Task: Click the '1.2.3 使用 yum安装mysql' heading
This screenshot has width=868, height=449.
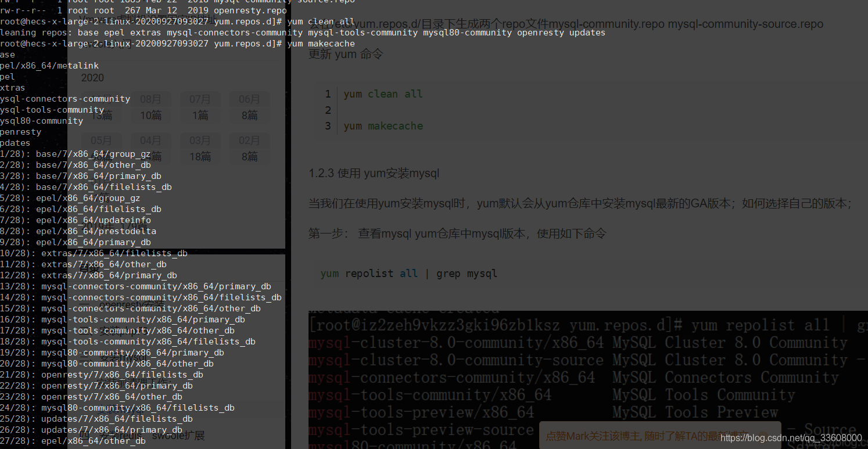Action: pyautogui.click(x=374, y=173)
